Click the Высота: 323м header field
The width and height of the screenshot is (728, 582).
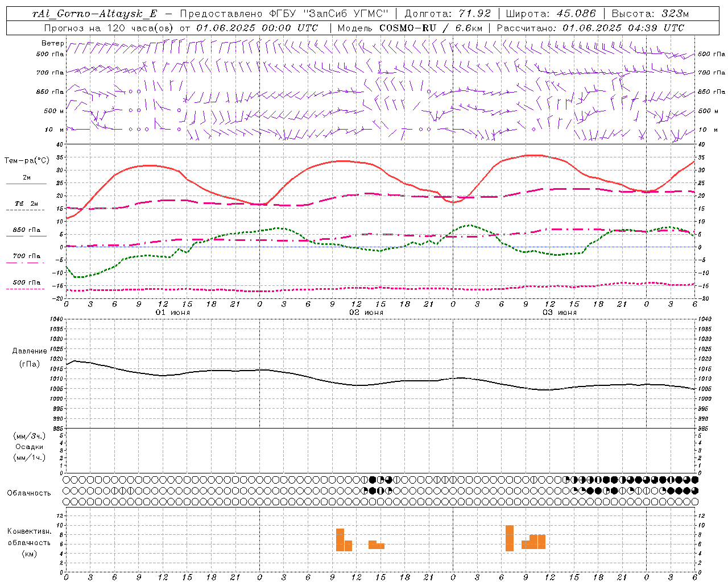click(650, 14)
